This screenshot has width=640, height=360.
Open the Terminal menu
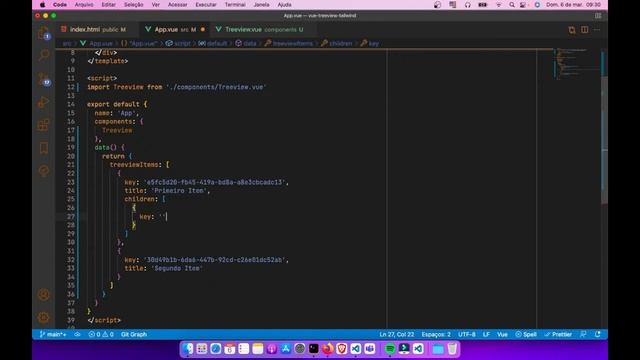coord(235,5)
